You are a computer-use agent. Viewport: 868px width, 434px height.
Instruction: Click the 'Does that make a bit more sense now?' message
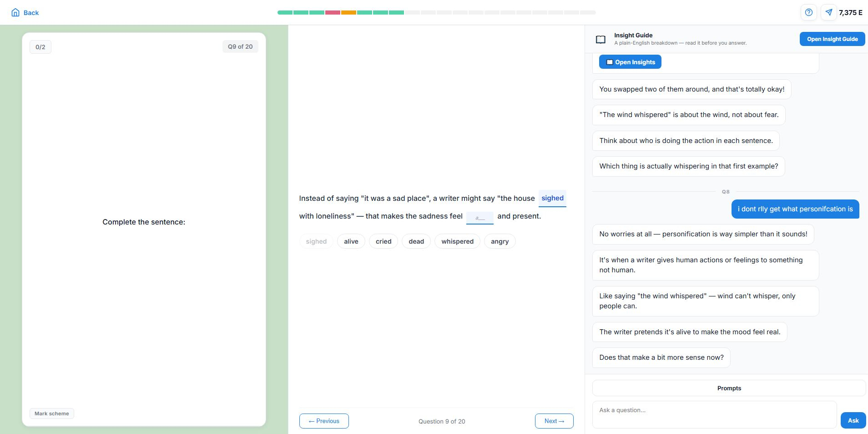pyautogui.click(x=661, y=357)
